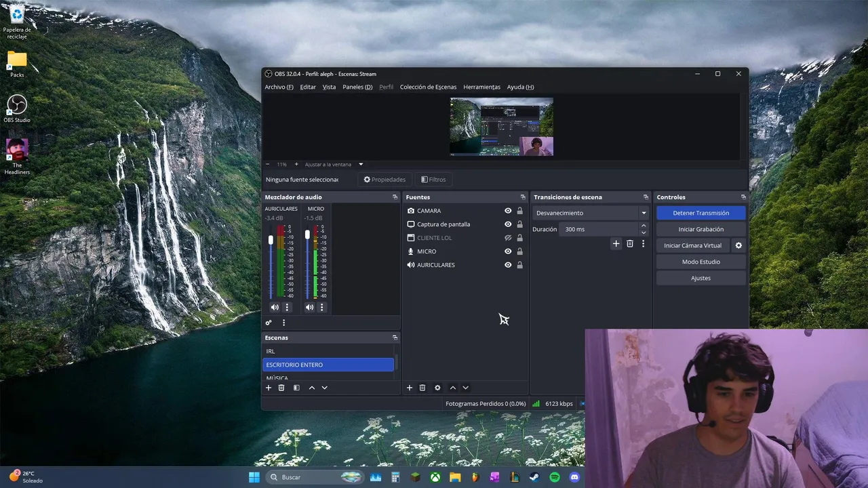The width and height of the screenshot is (868, 488).
Task: Select the IRL scene
Action: point(328,351)
